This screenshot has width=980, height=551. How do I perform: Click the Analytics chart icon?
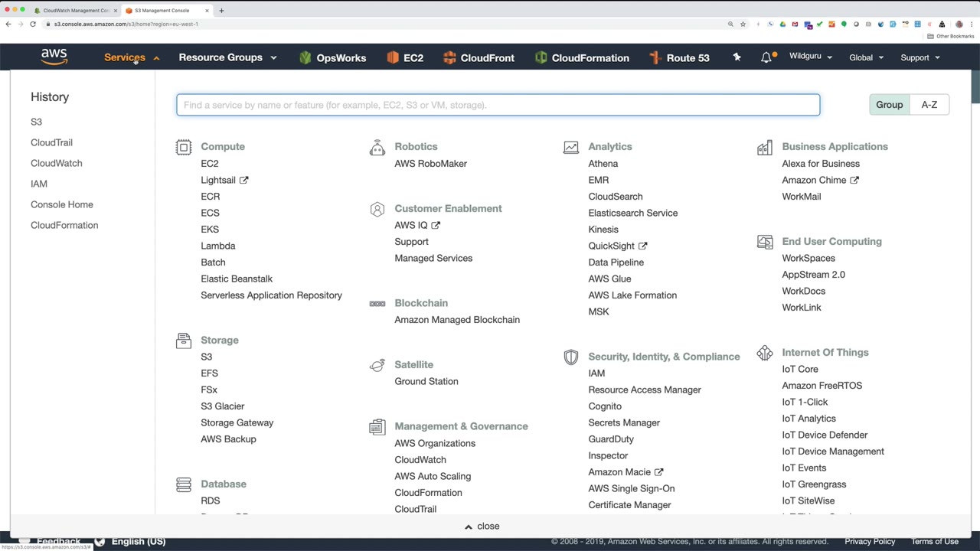point(571,147)
